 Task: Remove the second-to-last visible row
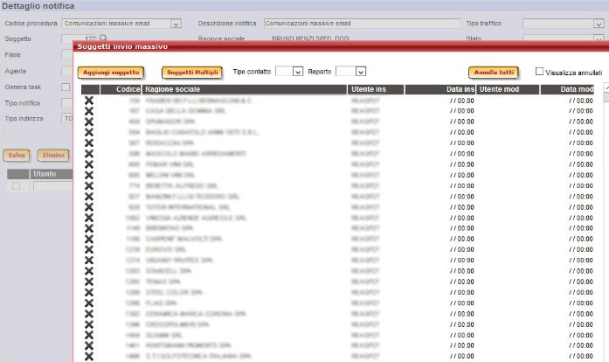click(89, 346)
